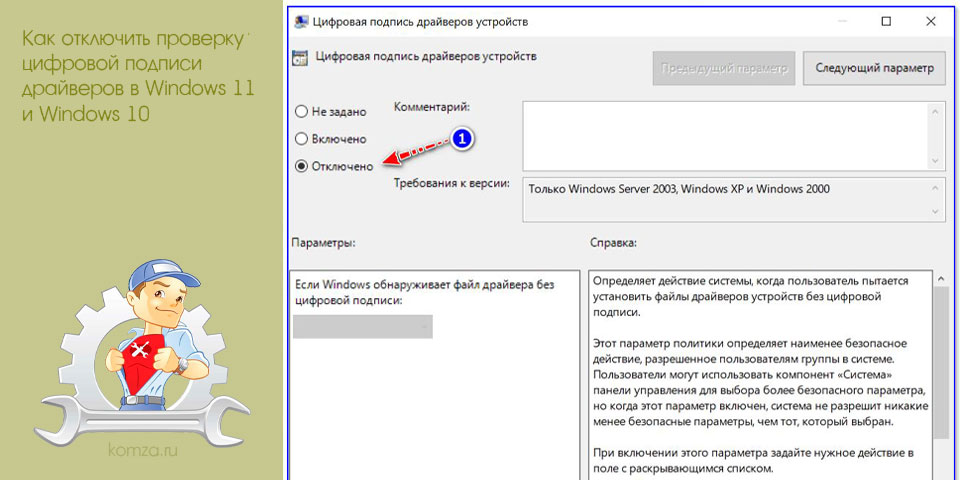The image size is (960, 480).
Task: Open the disabled driver action dropdown
Action: point(362,327)
